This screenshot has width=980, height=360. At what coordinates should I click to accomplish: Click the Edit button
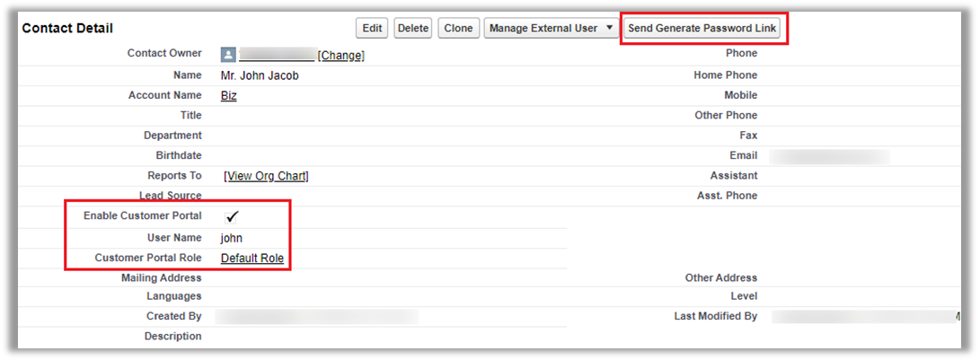(x=372, y=29)
